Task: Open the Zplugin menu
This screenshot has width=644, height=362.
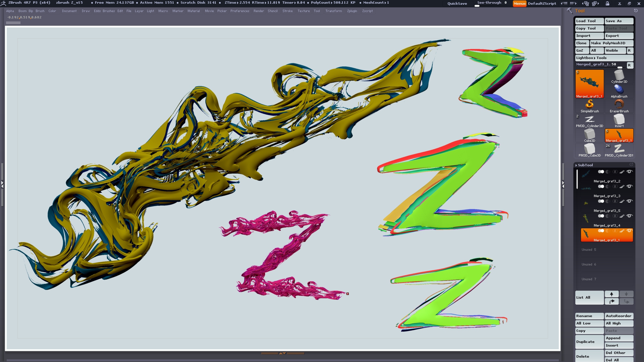Action: pos(352,11)
